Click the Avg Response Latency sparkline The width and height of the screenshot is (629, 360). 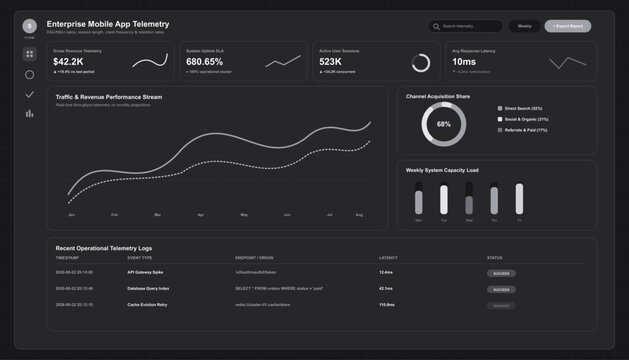point(568,63)
